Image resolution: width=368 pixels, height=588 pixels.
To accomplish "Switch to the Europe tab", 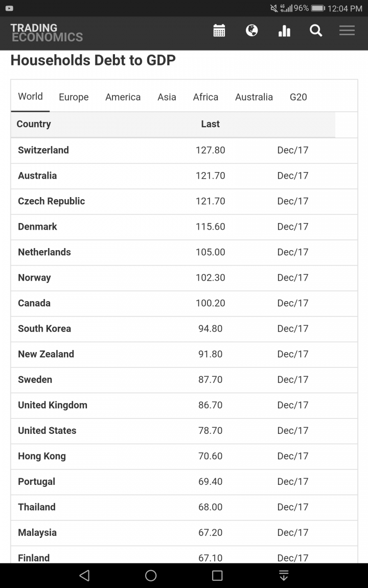I will pyautogui.click(x=74, y=97).
